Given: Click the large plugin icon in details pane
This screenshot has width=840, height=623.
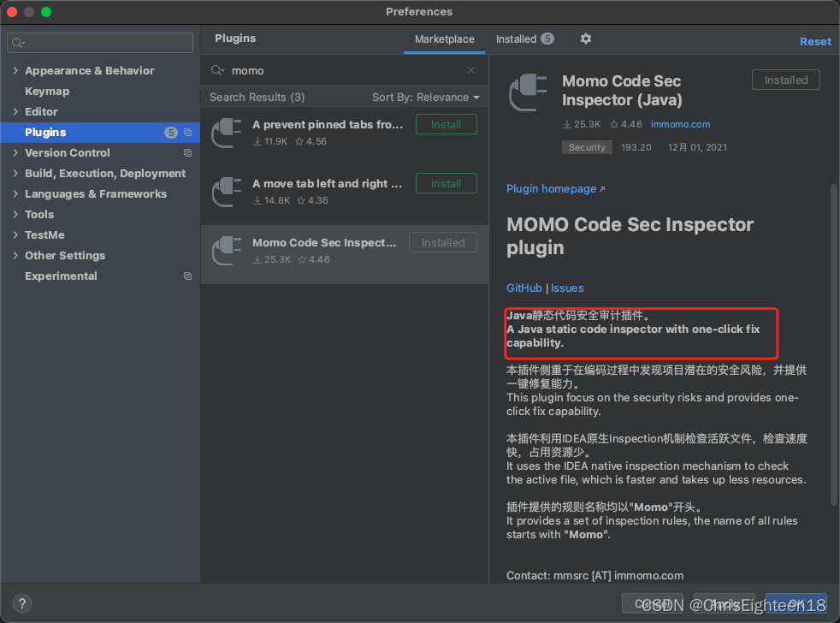Looking at the screenshot, I should 529,92.
